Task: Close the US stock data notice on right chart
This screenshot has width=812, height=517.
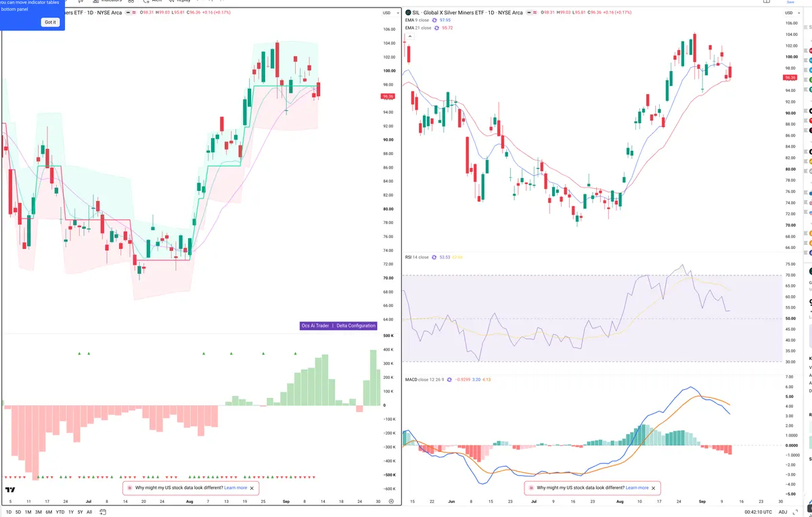Action: coord(653,488)
